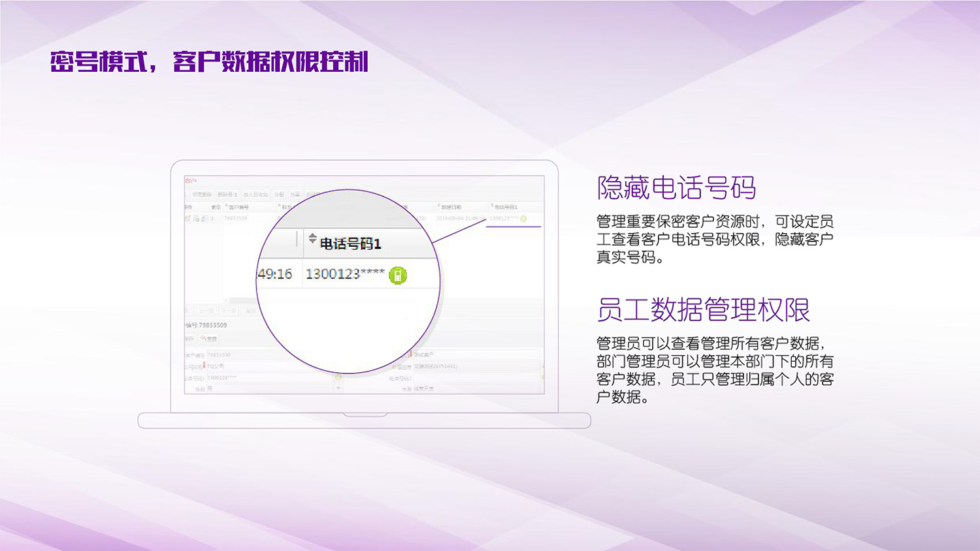Click the green dial icon beside 1300123**** in the list
Screen dimensions: 980x551
(523, 219)
